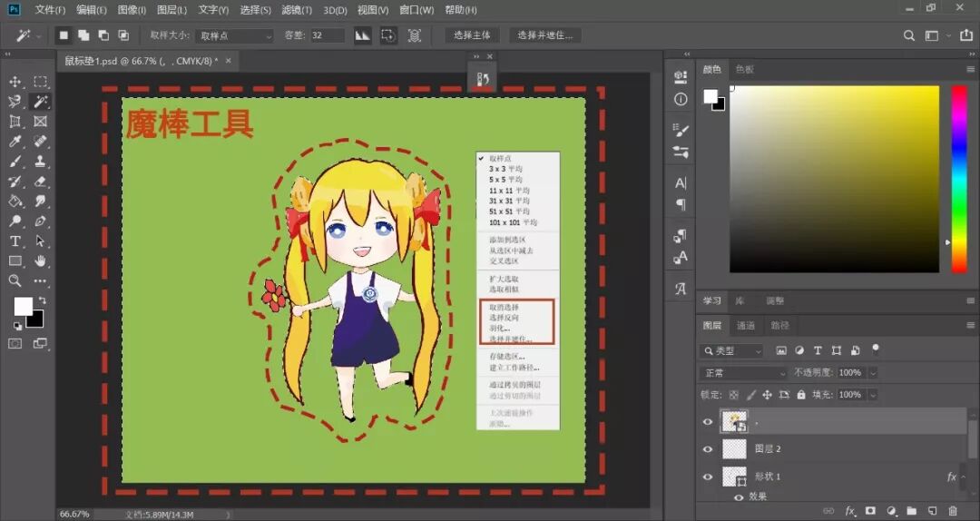The height and width of the screenshot is (521, 980).
Task: Toggle Sample All Layers option icon
Action: [x=415, y=35]
